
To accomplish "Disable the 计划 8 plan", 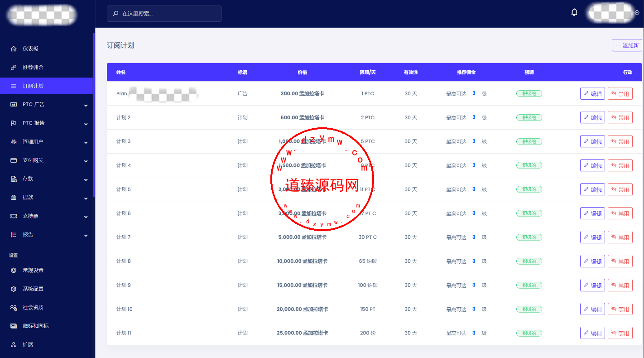I will [x=620, y=261].
